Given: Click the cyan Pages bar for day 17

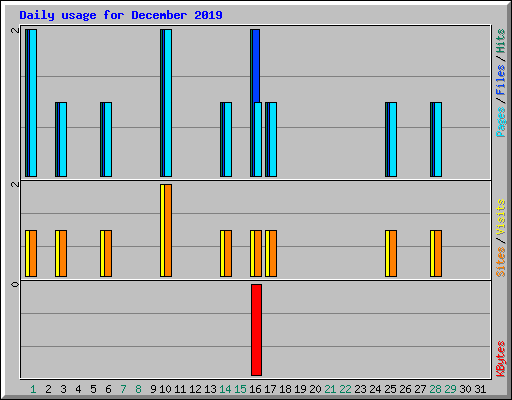Looking at the screenshot, I should (x=273, y=139).
